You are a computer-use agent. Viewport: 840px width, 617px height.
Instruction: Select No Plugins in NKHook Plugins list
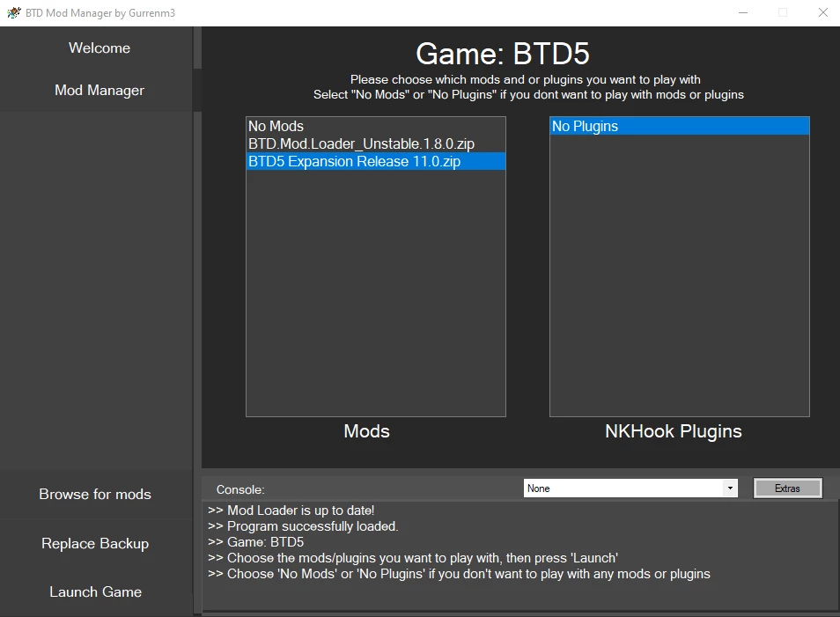point(679,126)
